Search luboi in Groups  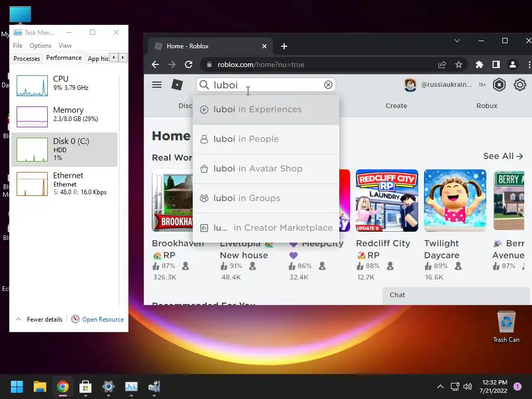coord(266,198)
